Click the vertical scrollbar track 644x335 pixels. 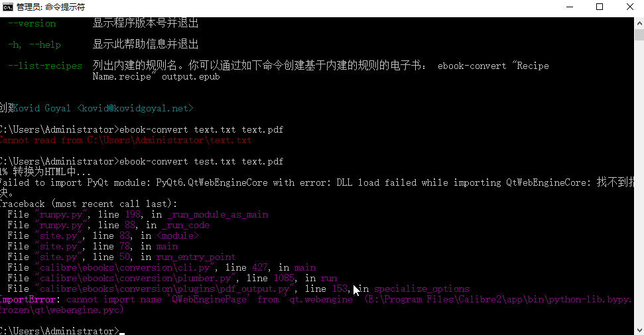(638, 199)
